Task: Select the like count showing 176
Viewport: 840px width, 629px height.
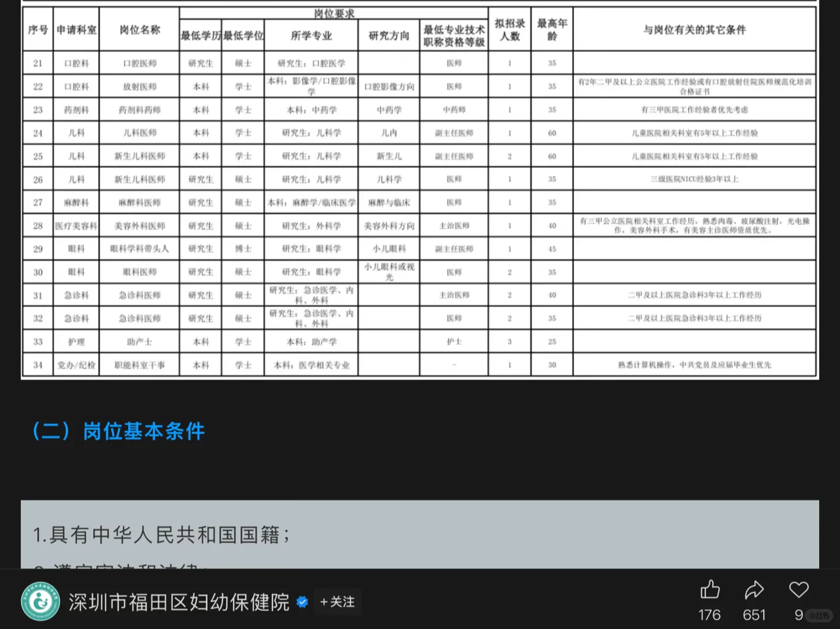Action: (709, 614)
